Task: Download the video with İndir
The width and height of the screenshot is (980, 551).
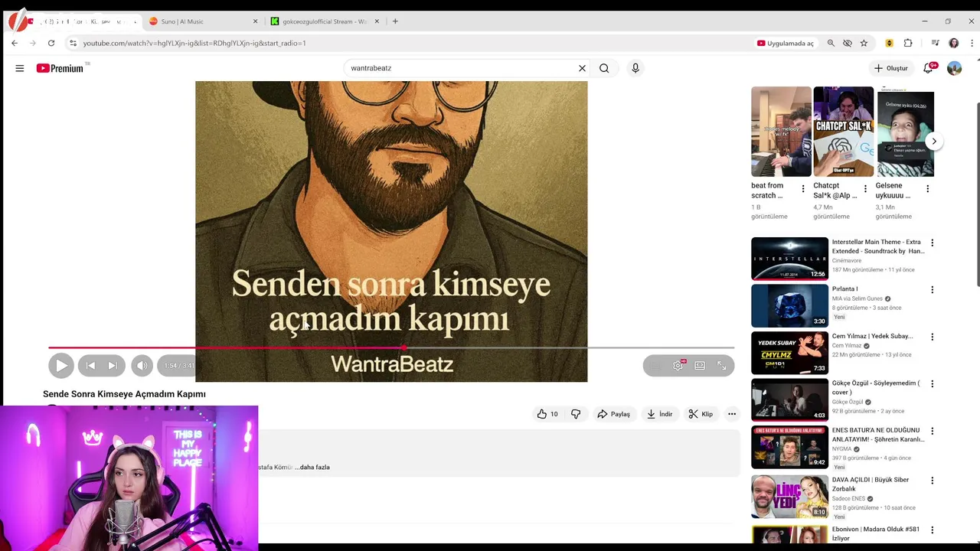Action: (659, 414)
